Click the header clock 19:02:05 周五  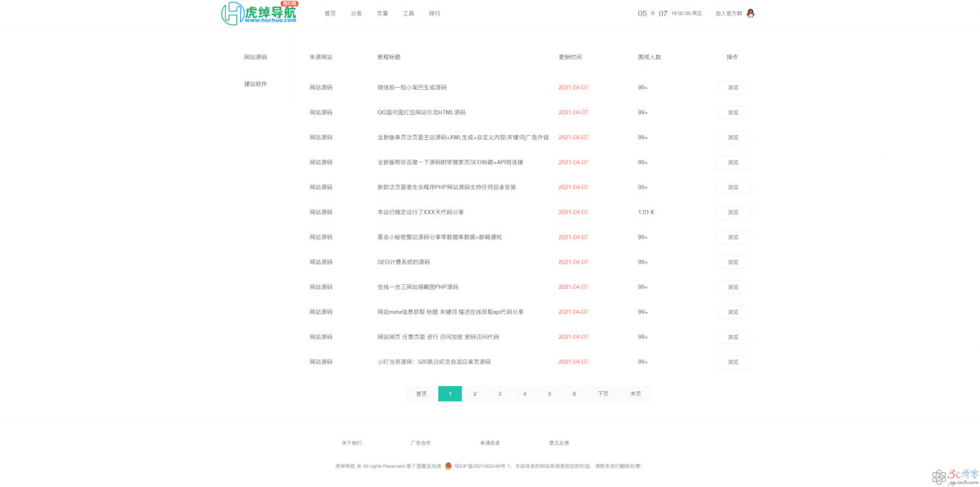[x=686, y=13]
